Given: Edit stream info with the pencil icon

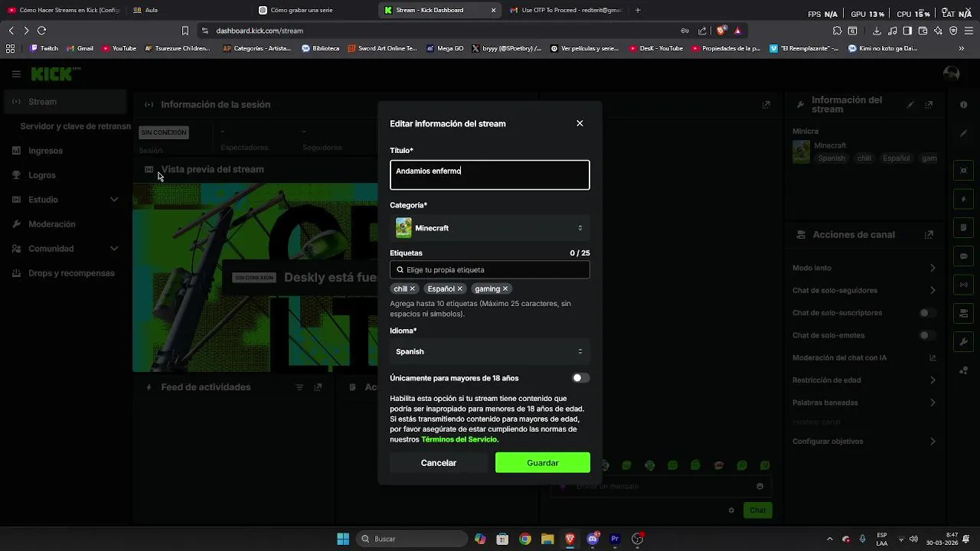Looking at the screenshot, I should click(910, 105).
